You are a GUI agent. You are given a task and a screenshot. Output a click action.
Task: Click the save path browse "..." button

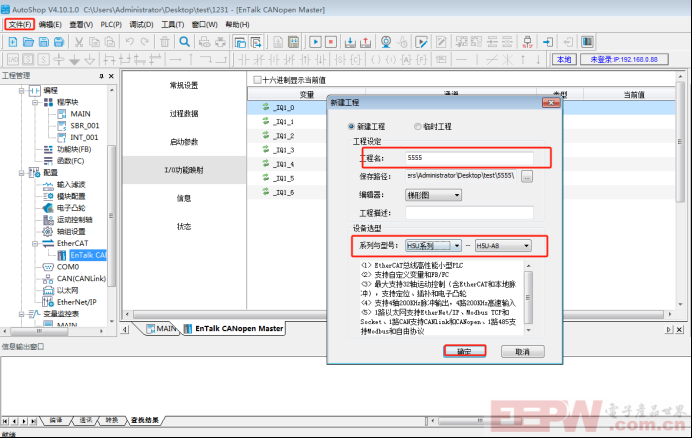pyautogui.click(x=527, y=176)
